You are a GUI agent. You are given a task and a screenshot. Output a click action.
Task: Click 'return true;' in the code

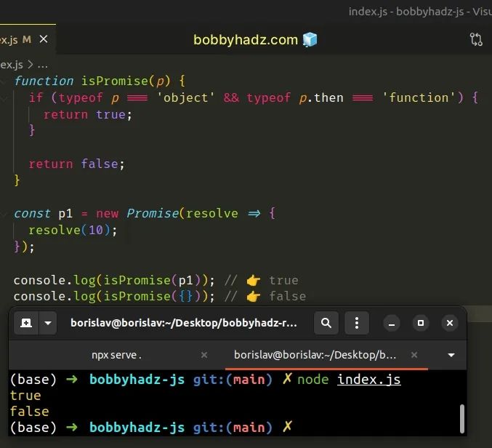(88, 115)
